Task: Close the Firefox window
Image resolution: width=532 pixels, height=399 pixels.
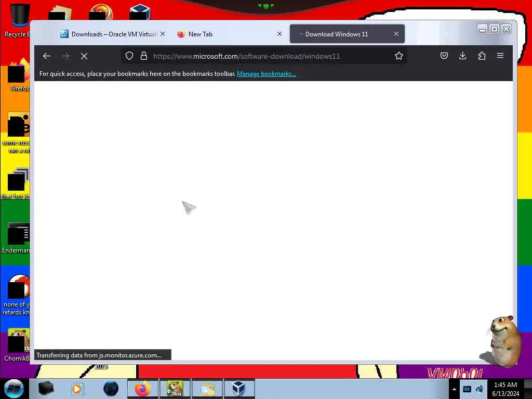Action: pos(506,30)
